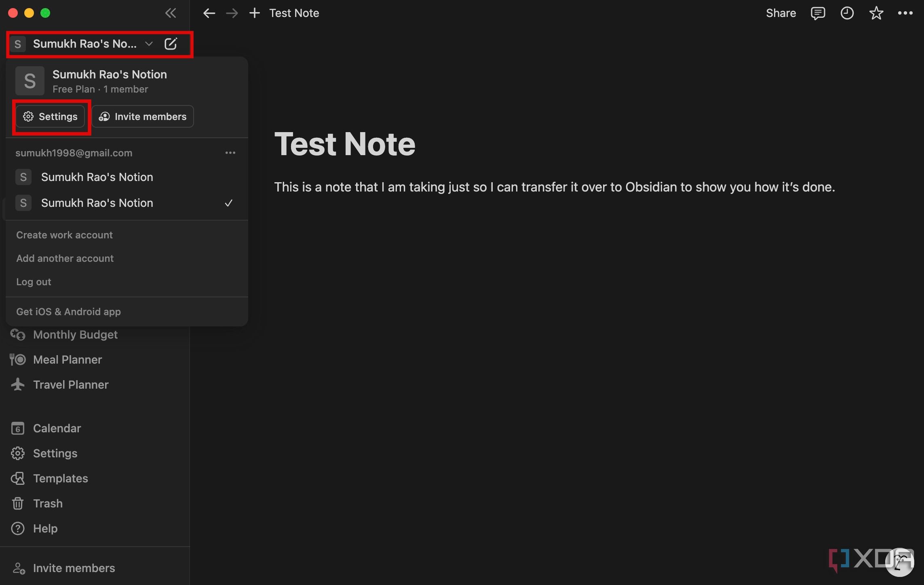Click the favorites star icon
The image size is (924, 585).
click(875, 13)
